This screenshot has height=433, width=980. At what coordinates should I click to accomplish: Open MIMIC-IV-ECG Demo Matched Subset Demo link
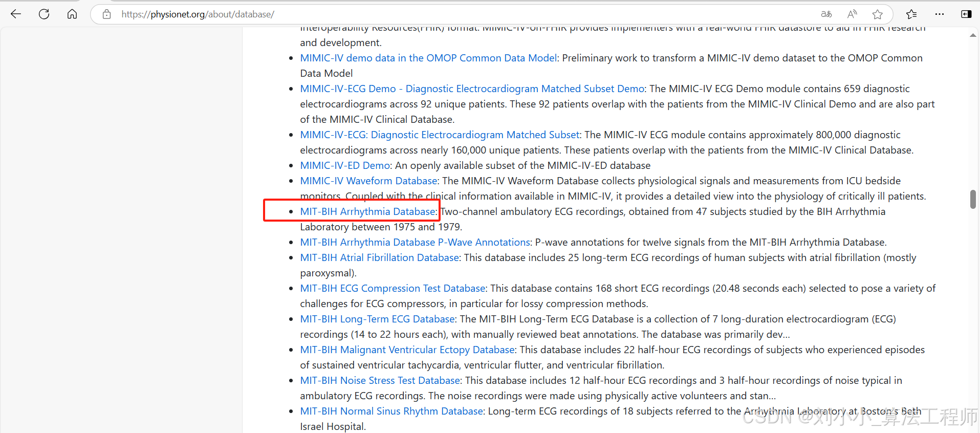(x=472, y=89)
